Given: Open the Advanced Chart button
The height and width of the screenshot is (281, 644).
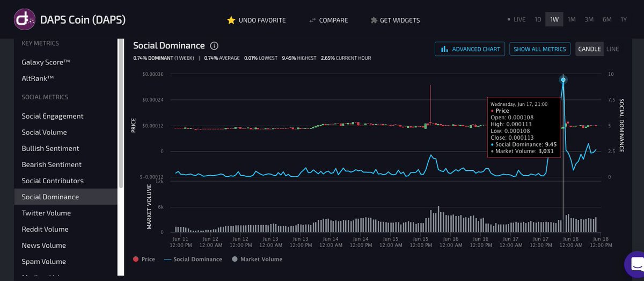Looking at the screenshot, I should coord(470,49).
